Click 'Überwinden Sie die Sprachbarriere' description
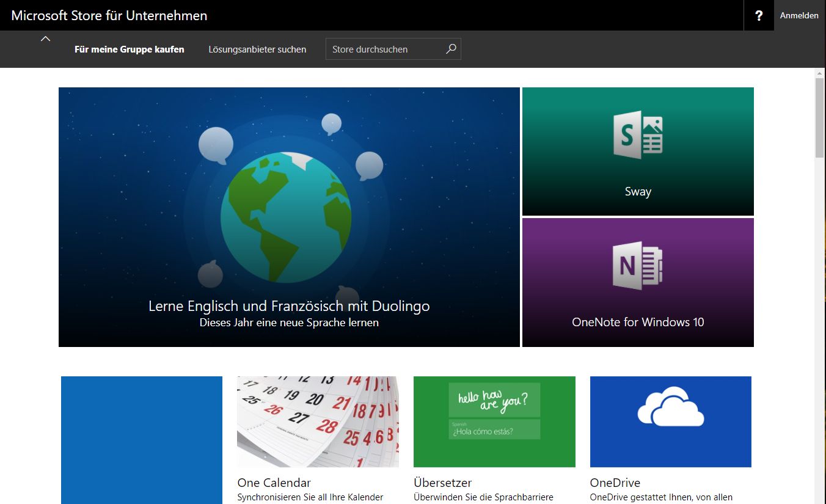826x504 pixels. 483,497
